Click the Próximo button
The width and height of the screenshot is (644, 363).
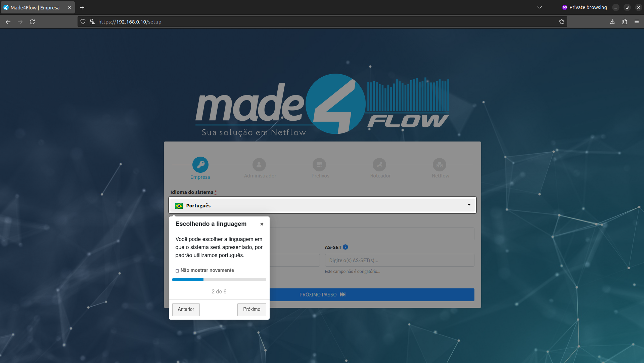click(252, 310)
